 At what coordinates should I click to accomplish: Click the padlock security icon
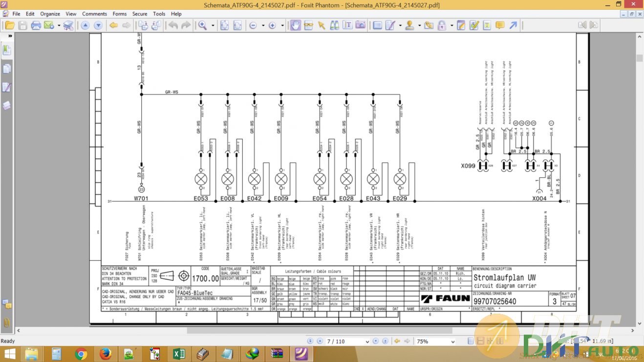click(442, 25)
